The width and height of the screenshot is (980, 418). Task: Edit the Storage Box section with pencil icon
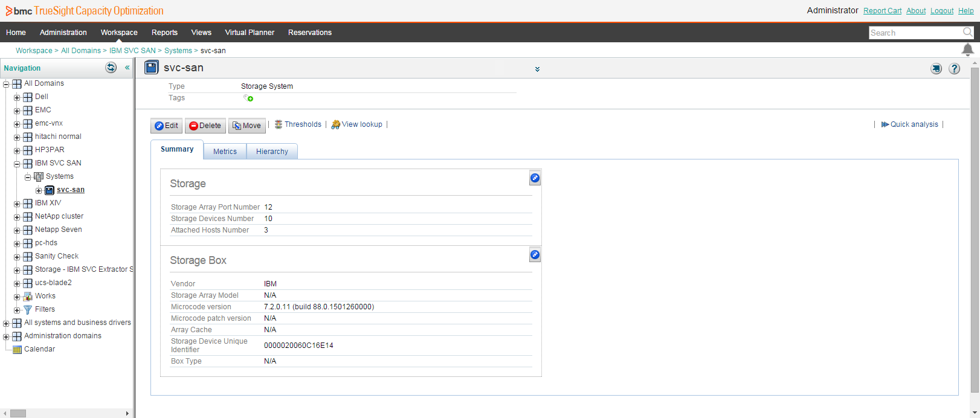[x=535, y=255]
